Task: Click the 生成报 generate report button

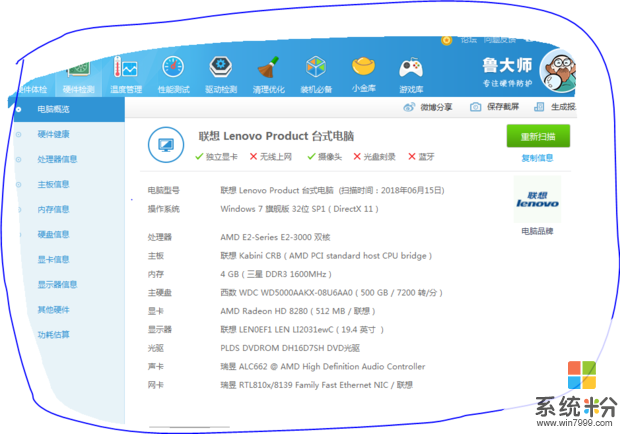Action: pos(555,107)
